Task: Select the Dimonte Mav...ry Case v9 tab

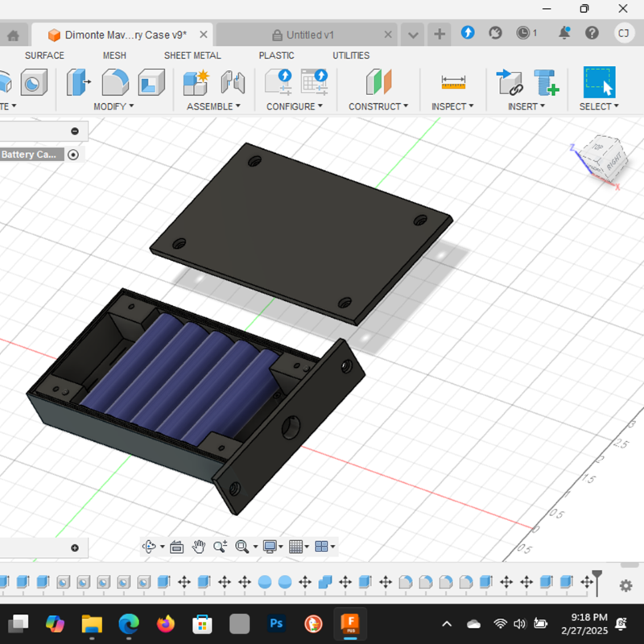Action: [122, 35]
